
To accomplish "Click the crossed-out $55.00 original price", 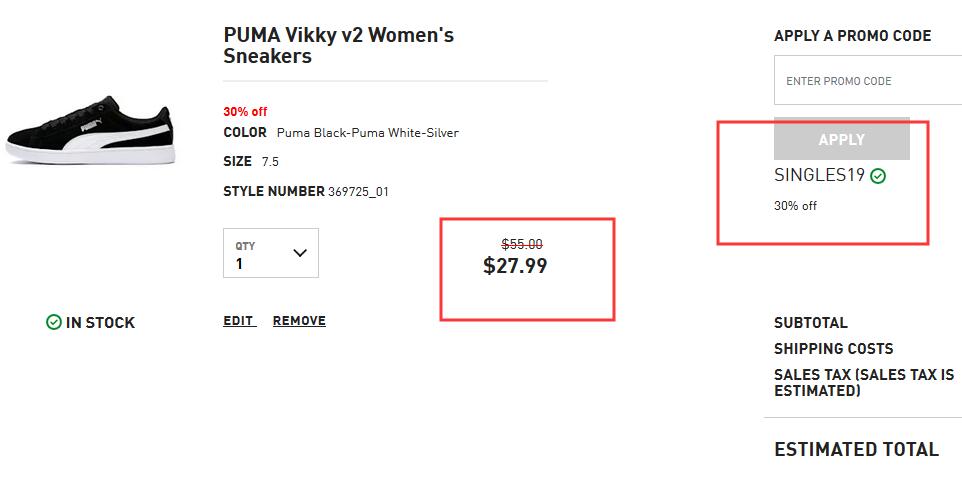I will point(522,244).
